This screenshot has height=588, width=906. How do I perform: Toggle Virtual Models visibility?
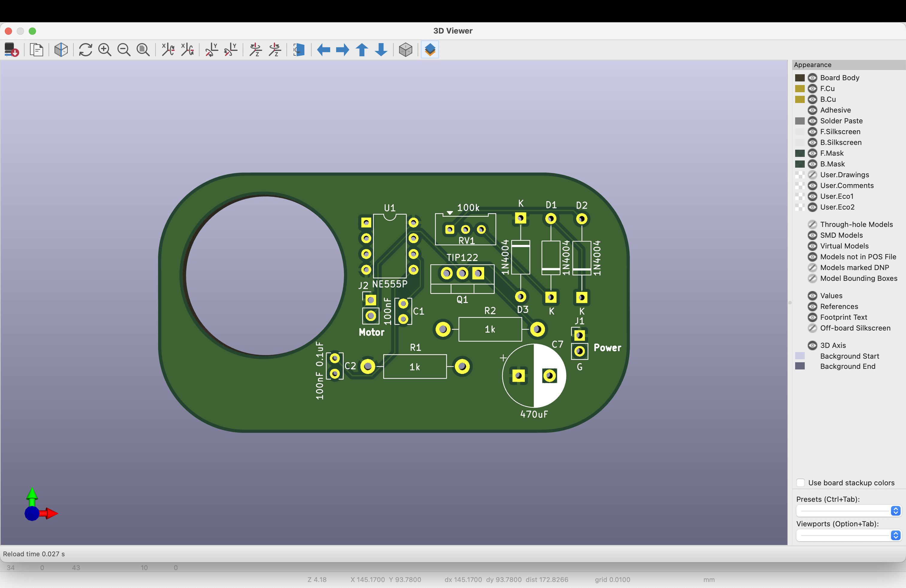(812, 246)
